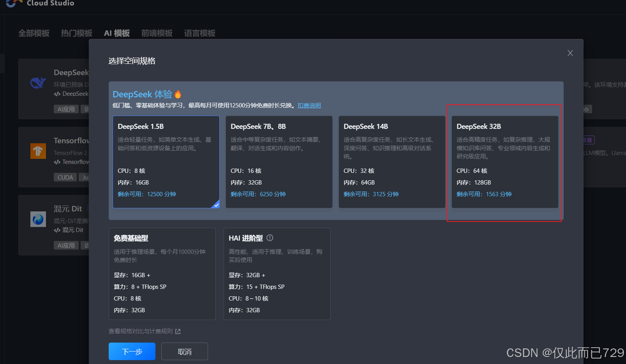Click CPU: 8～10 核 text
This screenshot has height=364, width=626.
coord(249,299)
